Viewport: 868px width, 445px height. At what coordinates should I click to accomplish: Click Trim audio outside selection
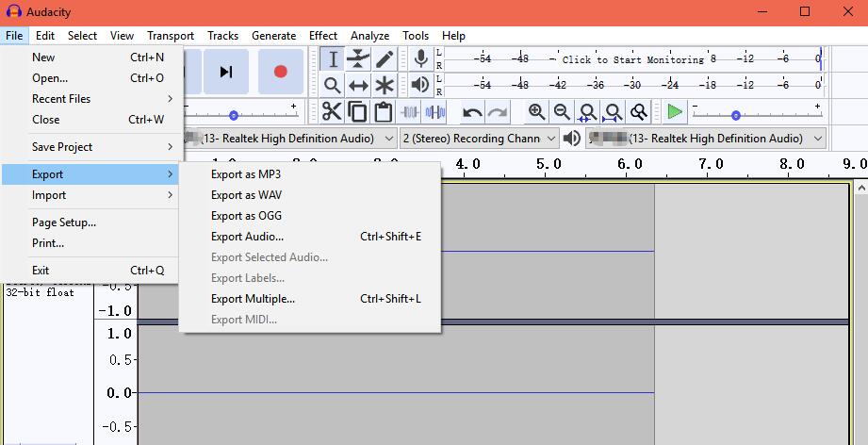coord(409,112)
